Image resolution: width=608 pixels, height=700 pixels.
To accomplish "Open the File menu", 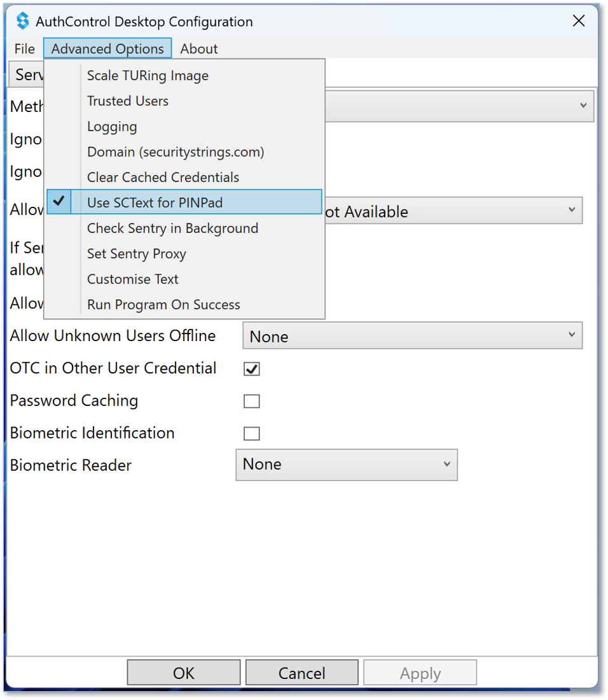I will [25, 48].
